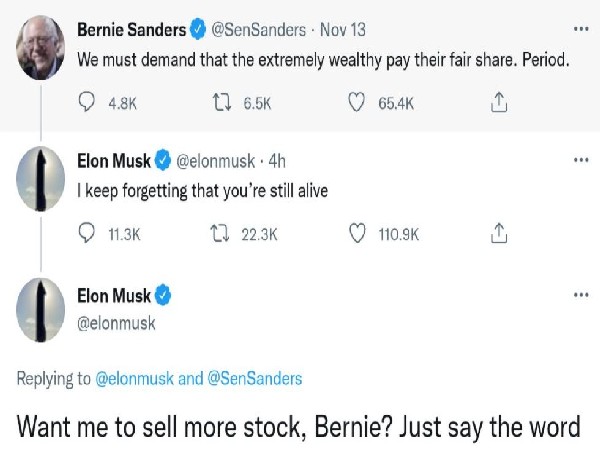Click the @SenSanders handle in the tweet header
The height and width of the screenshot is (450, 600).
click(256, 30)
